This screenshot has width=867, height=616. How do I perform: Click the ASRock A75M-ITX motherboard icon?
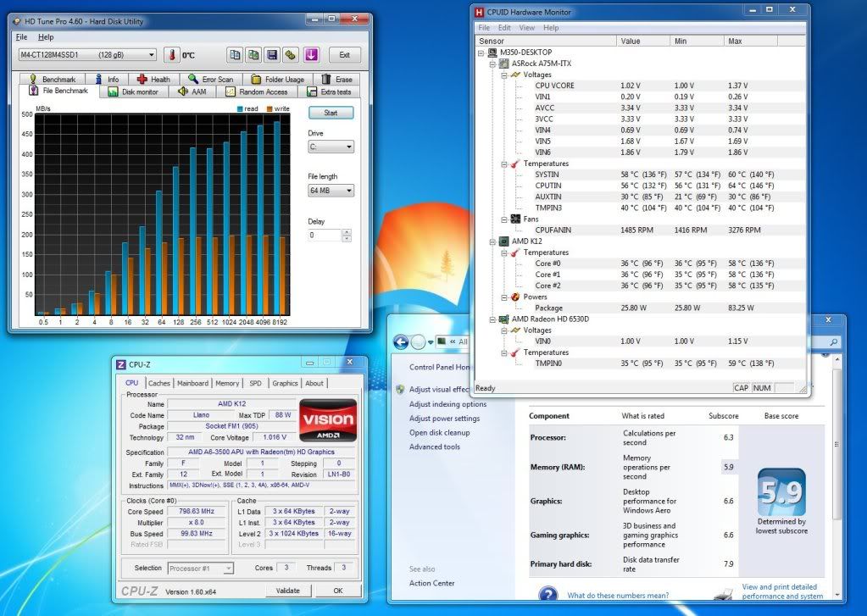503,64
